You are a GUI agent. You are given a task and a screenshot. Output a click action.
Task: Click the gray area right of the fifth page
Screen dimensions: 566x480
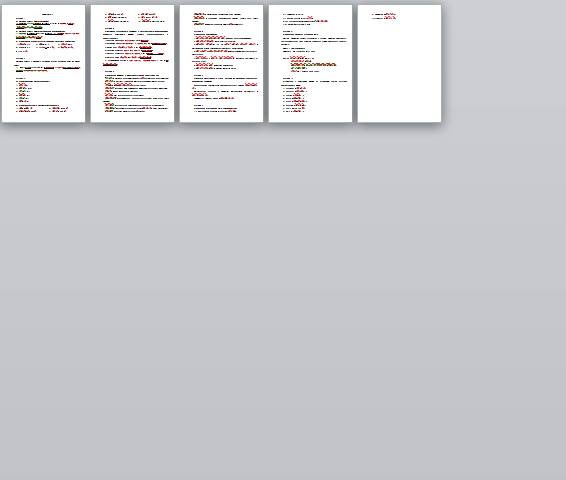(x=505, y=63)
